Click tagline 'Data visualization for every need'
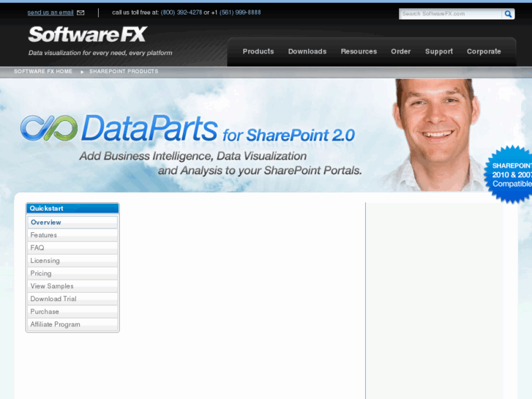 coord(100,53)
